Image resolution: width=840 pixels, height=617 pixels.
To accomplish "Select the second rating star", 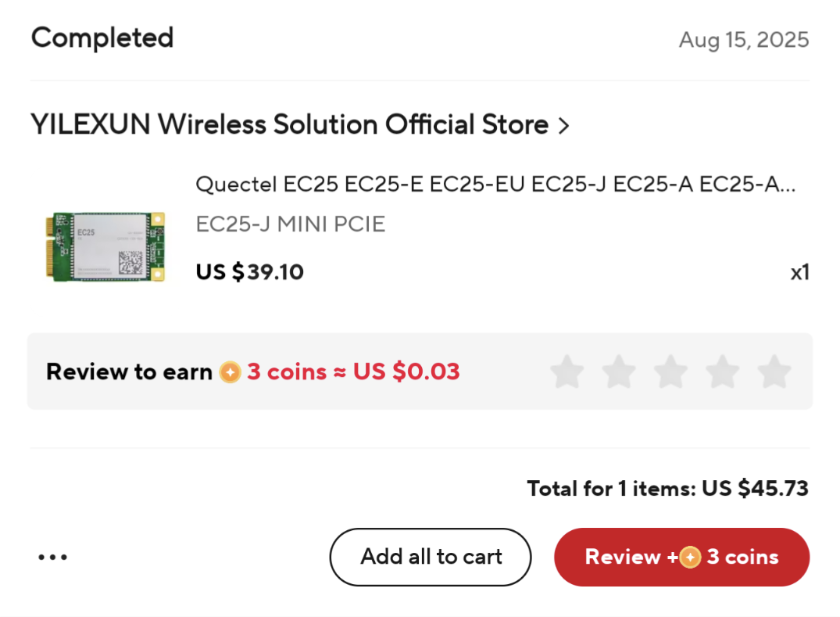I will click(x=618, y=372).
